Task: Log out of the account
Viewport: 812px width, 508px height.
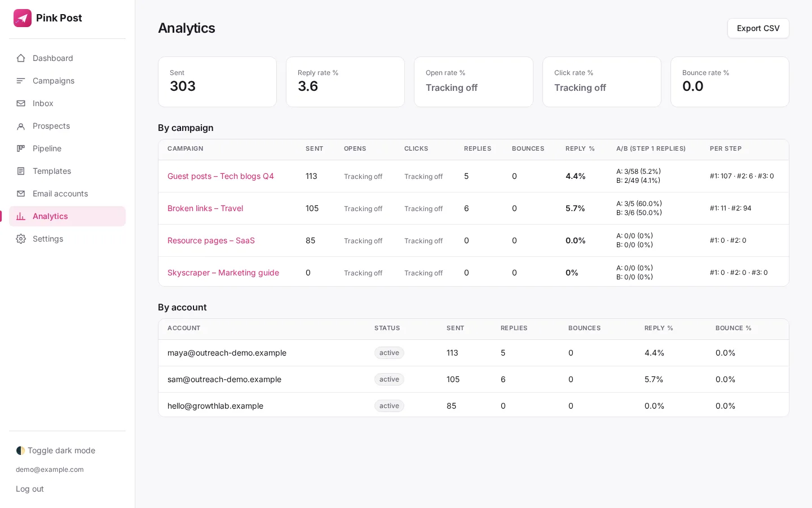Action: 30,489
